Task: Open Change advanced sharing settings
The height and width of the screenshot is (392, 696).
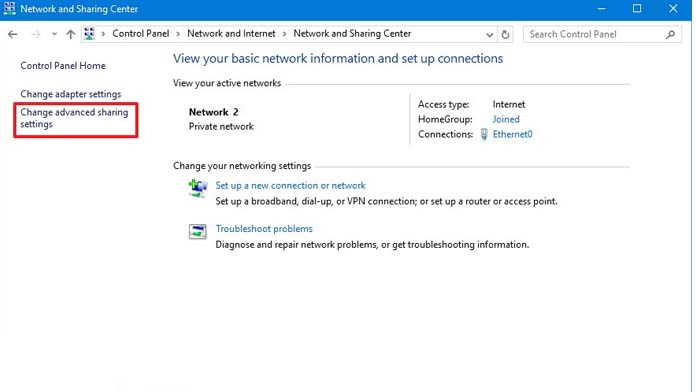Action: pyautogui.click(x=74, y=118)
